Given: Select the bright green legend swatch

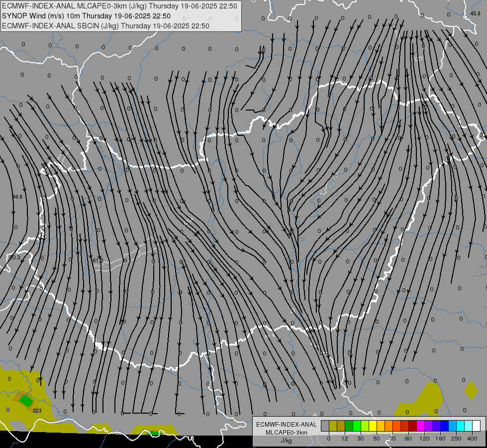Looking at the screenshot, I should (357, 426).
